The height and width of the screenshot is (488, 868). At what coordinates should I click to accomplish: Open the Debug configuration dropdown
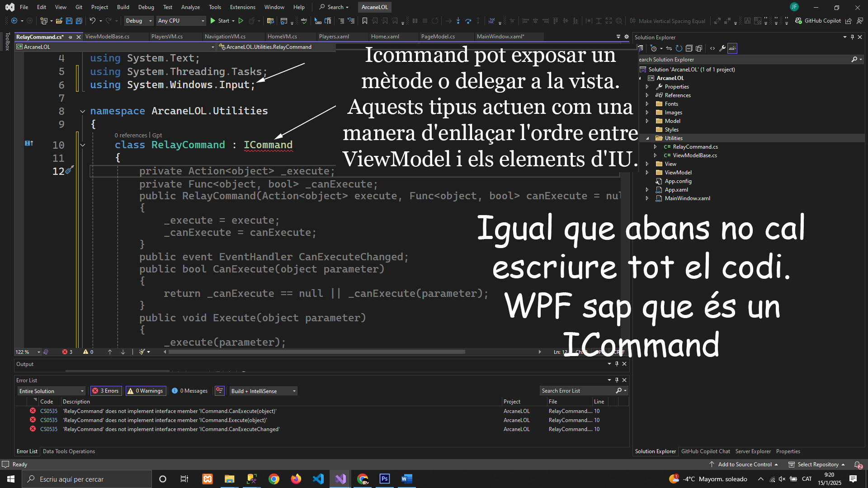point(138,21)
